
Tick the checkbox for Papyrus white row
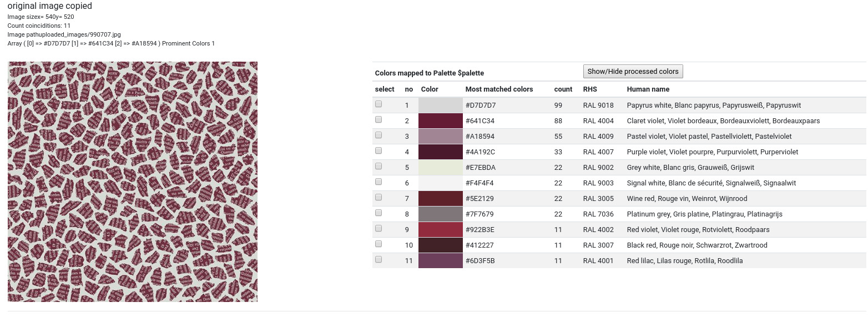point(379,104)
